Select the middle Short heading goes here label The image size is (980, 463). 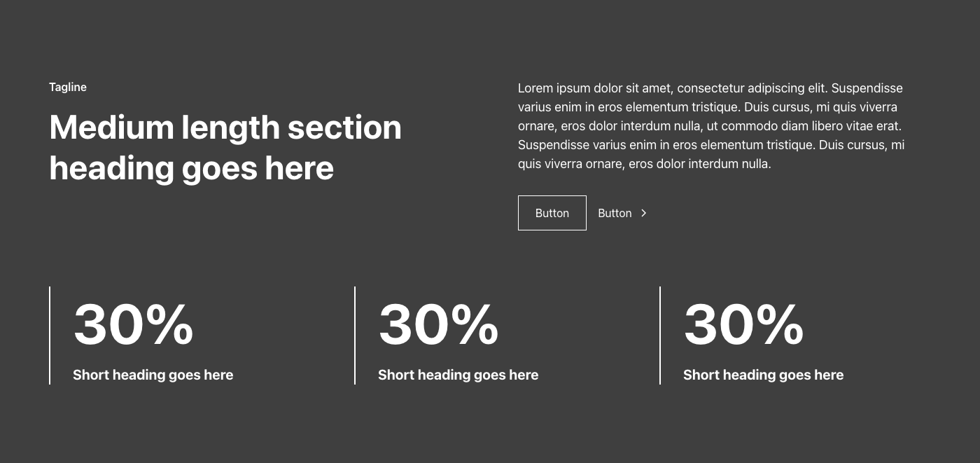pos(458,375)
